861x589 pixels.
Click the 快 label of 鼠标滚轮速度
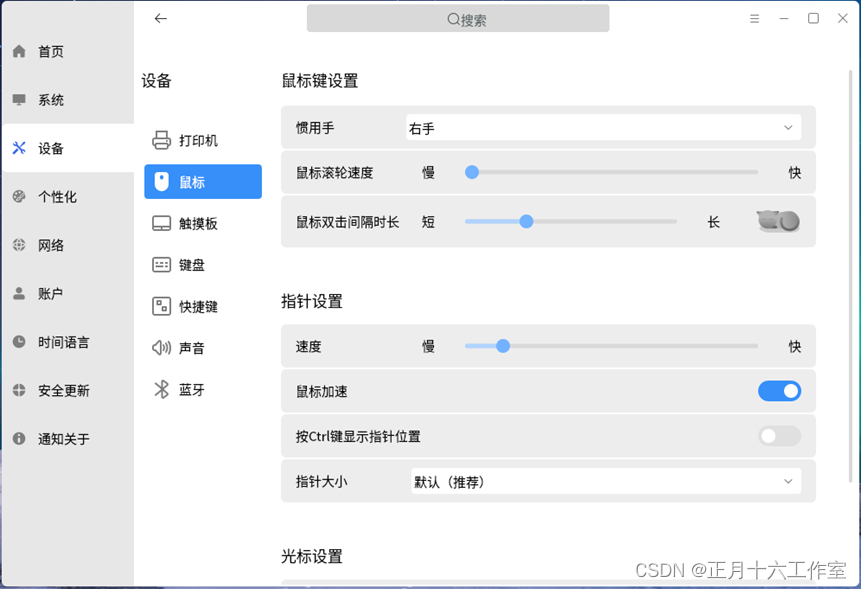[x=794, y=172]
